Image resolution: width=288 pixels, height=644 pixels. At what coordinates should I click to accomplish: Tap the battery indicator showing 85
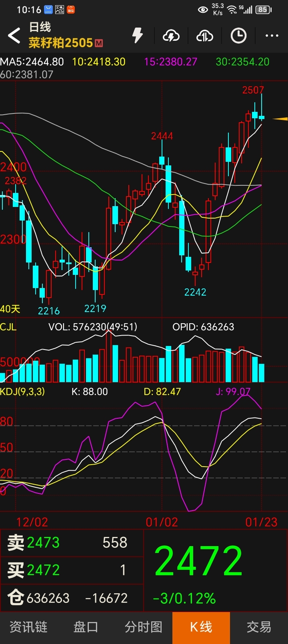point(264,10)
